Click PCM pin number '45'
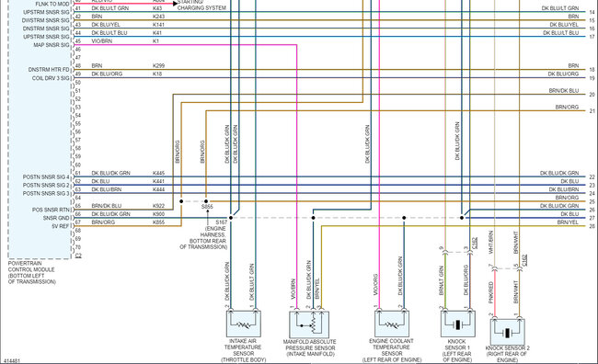Viewport: 598px width, 364px height. pyautogui.click(x=78, y=41)
